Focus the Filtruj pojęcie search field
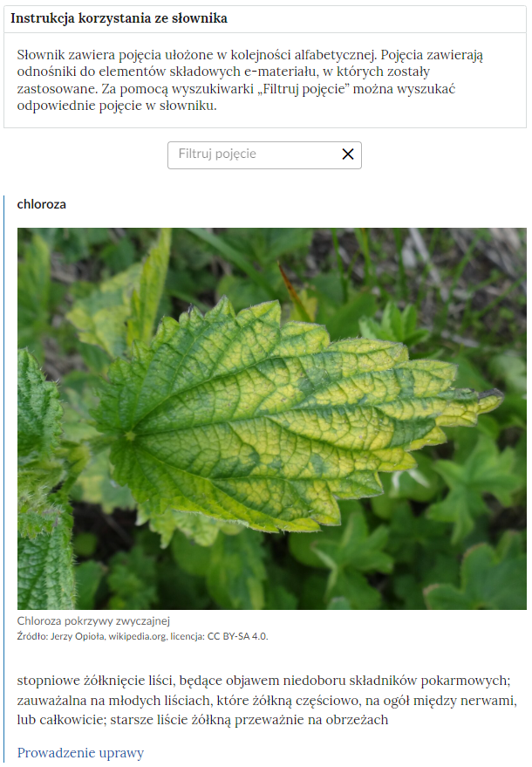The height and width of the screenshot is (767, 532). tap(264, 155)
